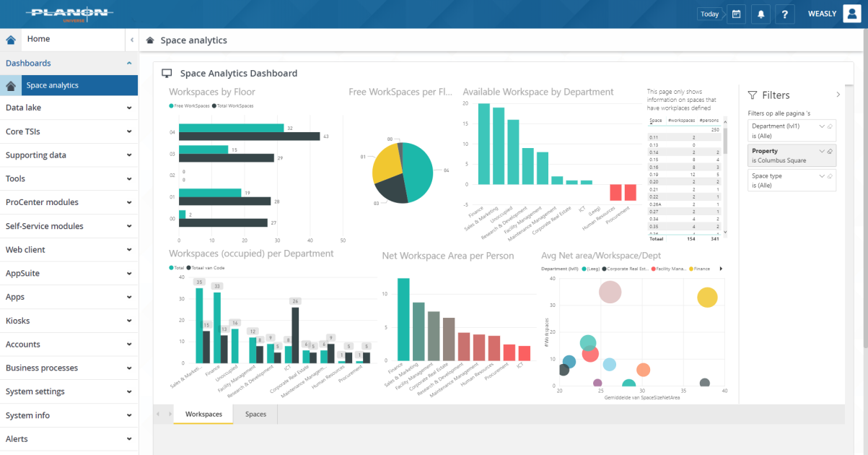Open notifications via the bell icon
Image resolution: width=868 pixels, height=455 pixels.
pos(760,14)
